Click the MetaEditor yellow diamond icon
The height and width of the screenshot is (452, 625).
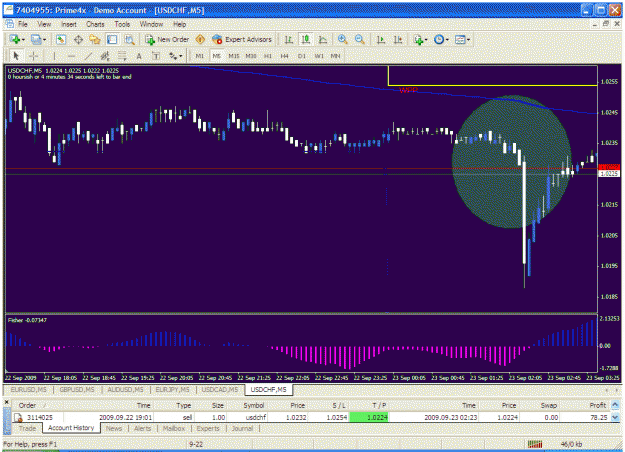point(200,39)
